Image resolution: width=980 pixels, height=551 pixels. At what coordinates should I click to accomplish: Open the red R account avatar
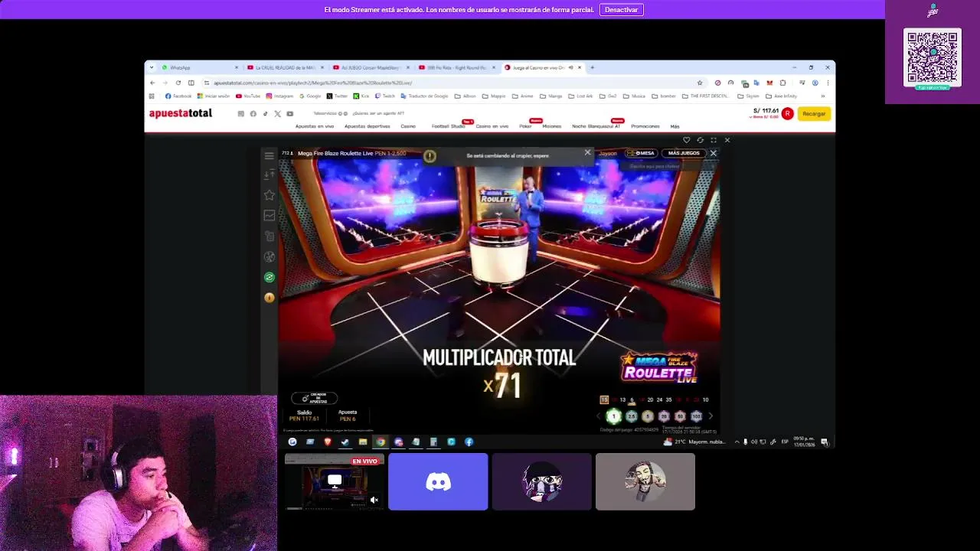(x=787, y=113)
